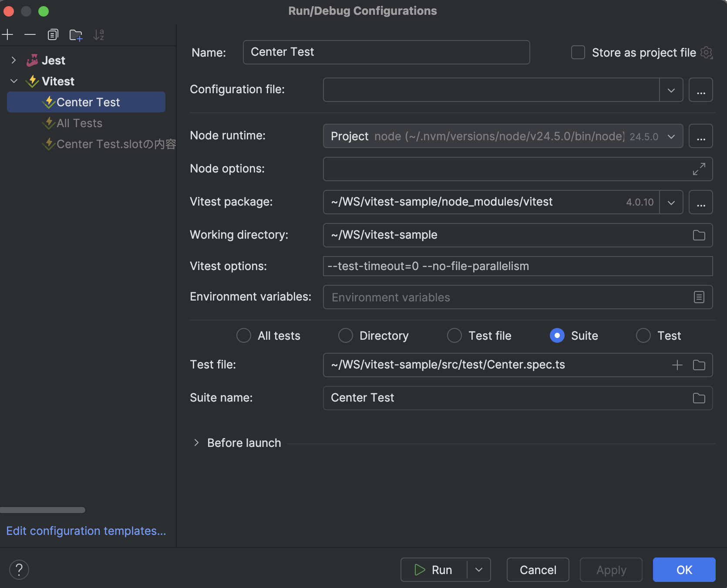The width and height of the screenshot is (727, 588).
Task: Browse Vitest package with ellipsis button
Action: coord(701,202)
